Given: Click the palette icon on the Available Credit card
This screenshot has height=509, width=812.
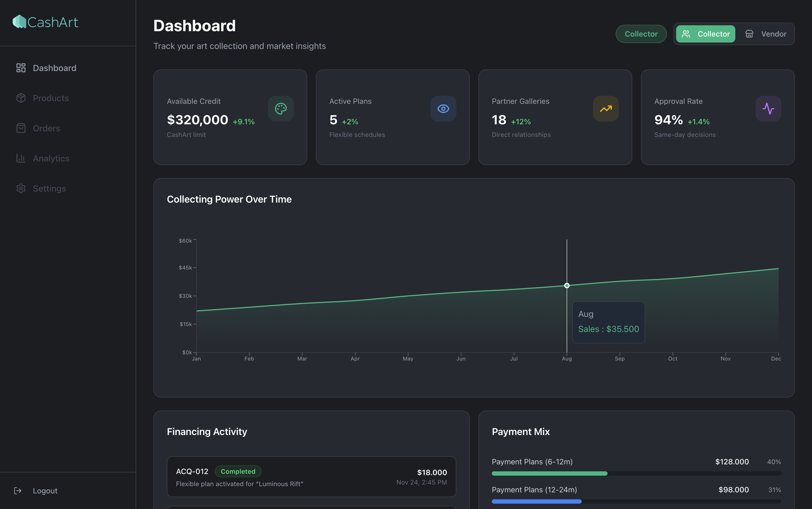Looking at the screenshot, I should click(280, 108).
